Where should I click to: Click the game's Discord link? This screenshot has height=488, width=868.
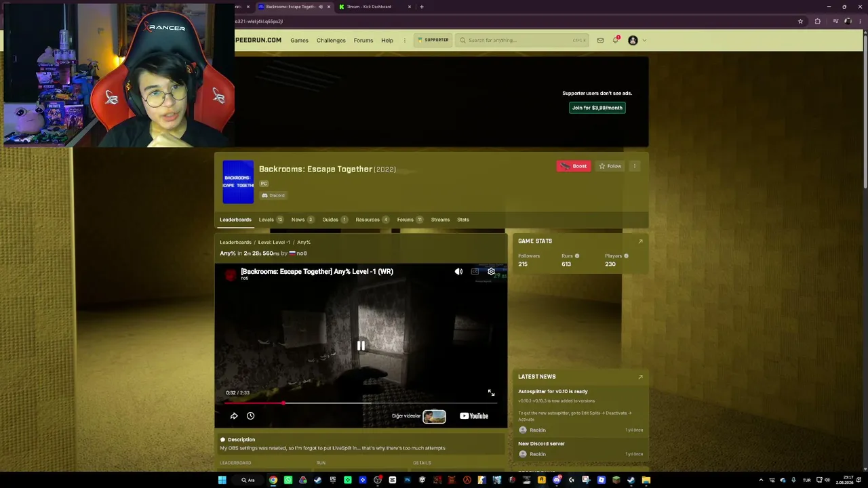[273, 195]
